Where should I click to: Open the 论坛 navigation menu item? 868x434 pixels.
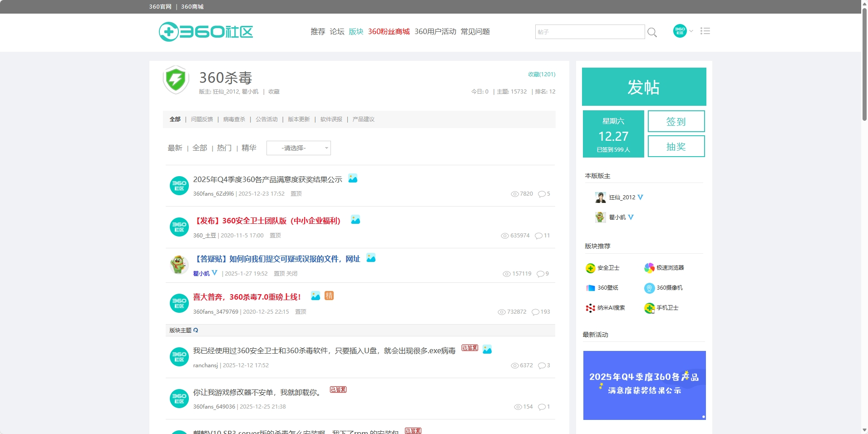(x=337, y=31)
